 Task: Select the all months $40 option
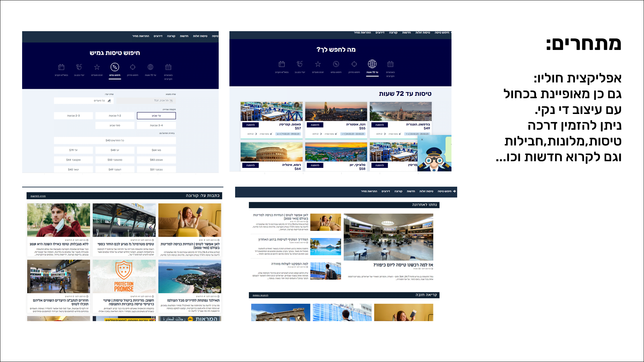pos(115,140)
